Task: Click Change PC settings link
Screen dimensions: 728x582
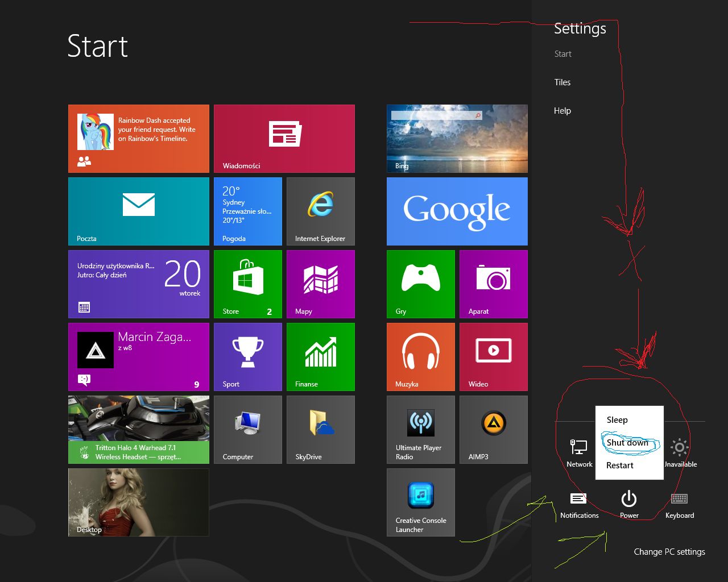Action: (x=669, y=552)
